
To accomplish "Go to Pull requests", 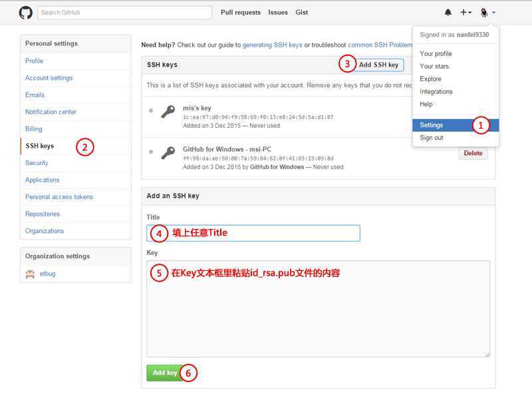I will (x=241, y=13).
